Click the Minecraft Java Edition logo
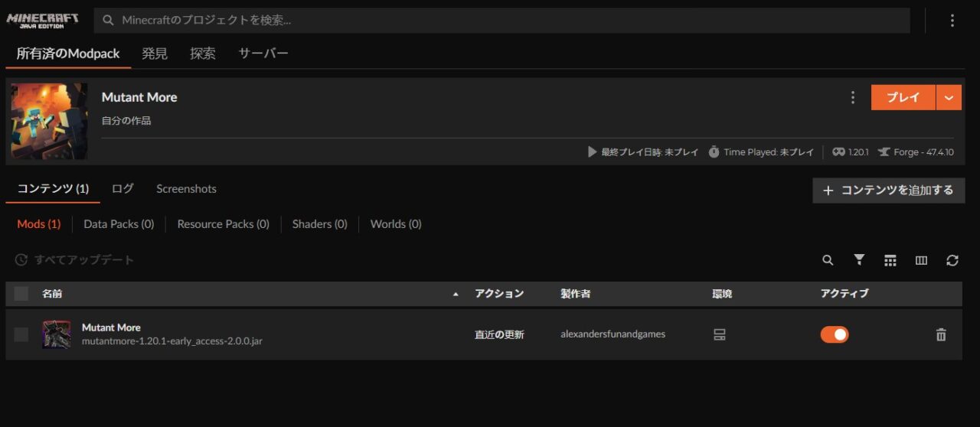The image size is (980, 427). (43, 21)
